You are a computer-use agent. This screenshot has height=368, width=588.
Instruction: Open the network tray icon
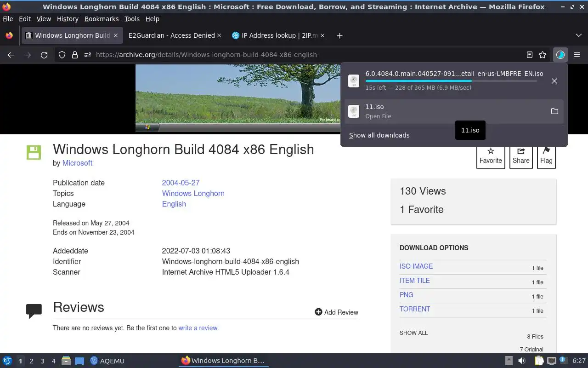(x=552, y=361)
